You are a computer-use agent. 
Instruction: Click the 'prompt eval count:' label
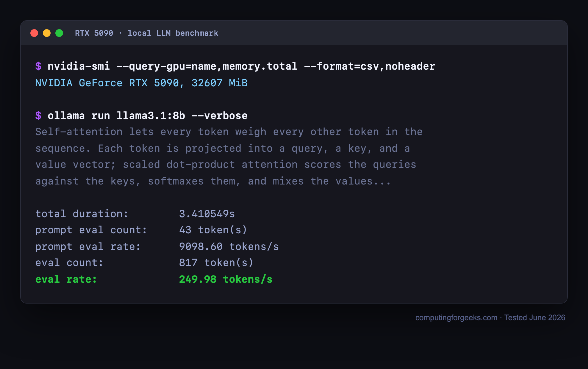tap(91, 230)
